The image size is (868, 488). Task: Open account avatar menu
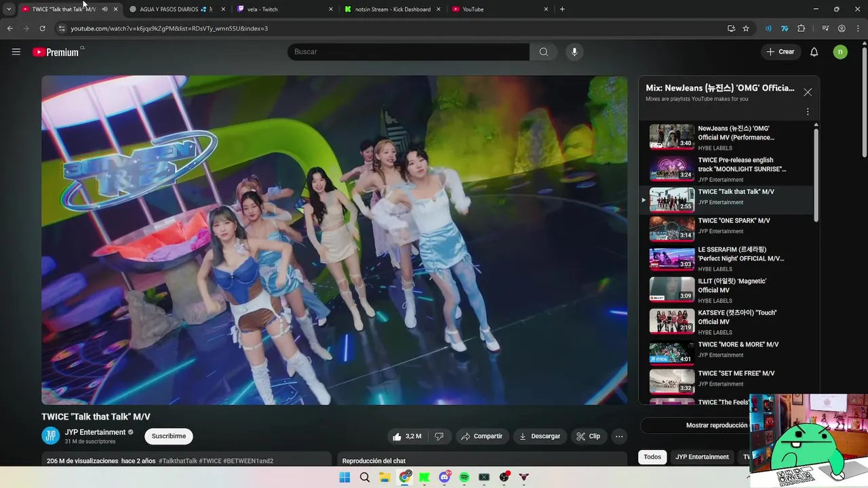point(840,52)
